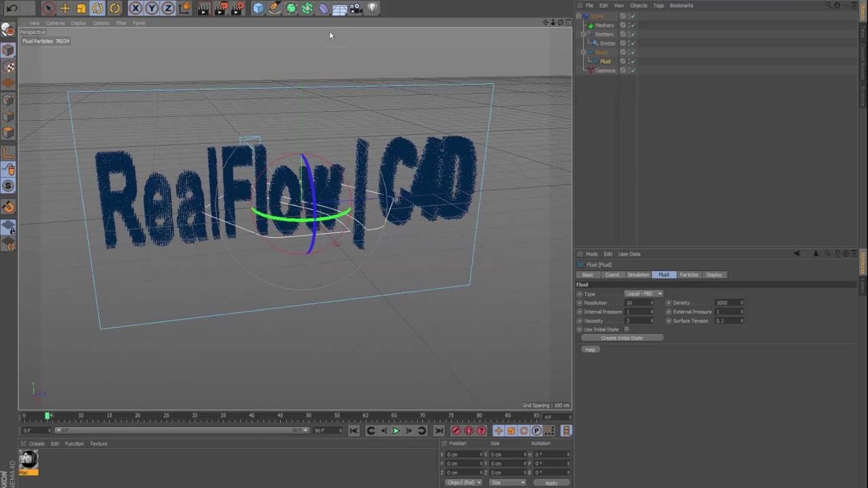Select the Daemons object
The height and width of the screenshot is (488, 868).
606,70
